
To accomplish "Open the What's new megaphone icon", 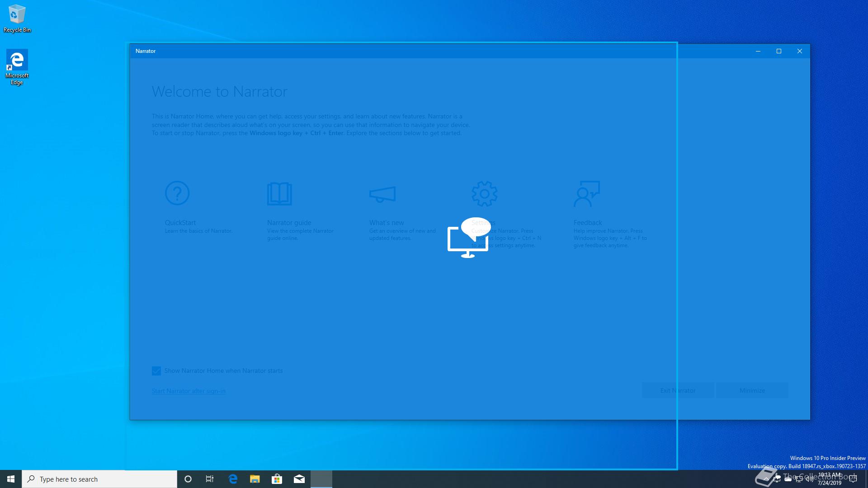I will [x=382, y=195].
